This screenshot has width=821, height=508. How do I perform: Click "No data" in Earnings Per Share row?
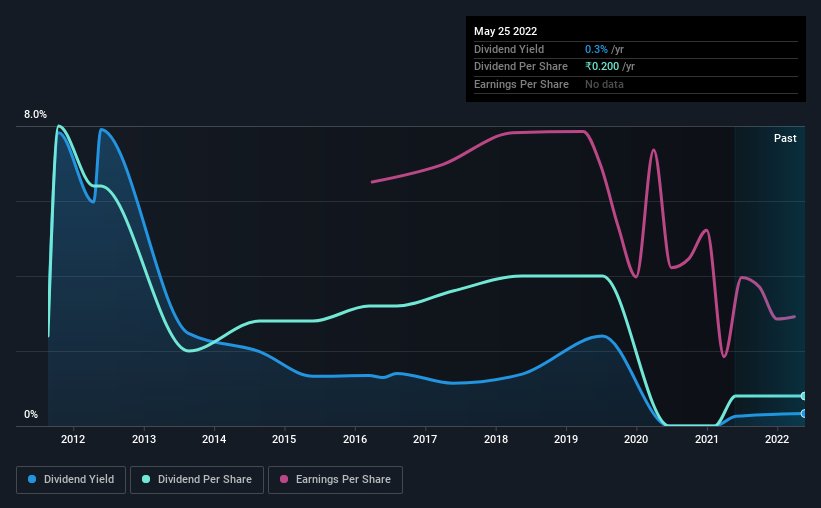pos(605,84)
